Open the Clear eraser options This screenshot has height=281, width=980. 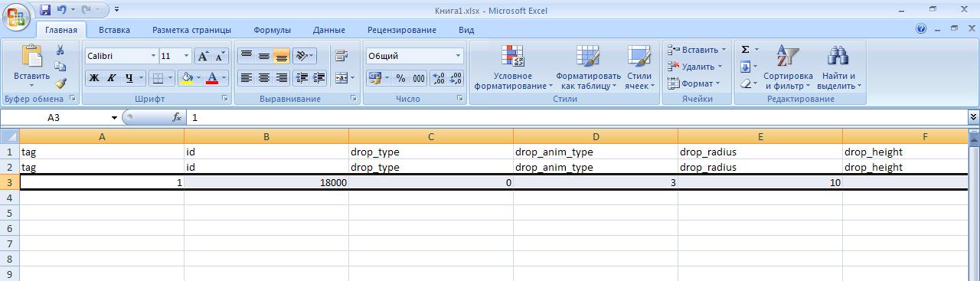pos(749,83)
